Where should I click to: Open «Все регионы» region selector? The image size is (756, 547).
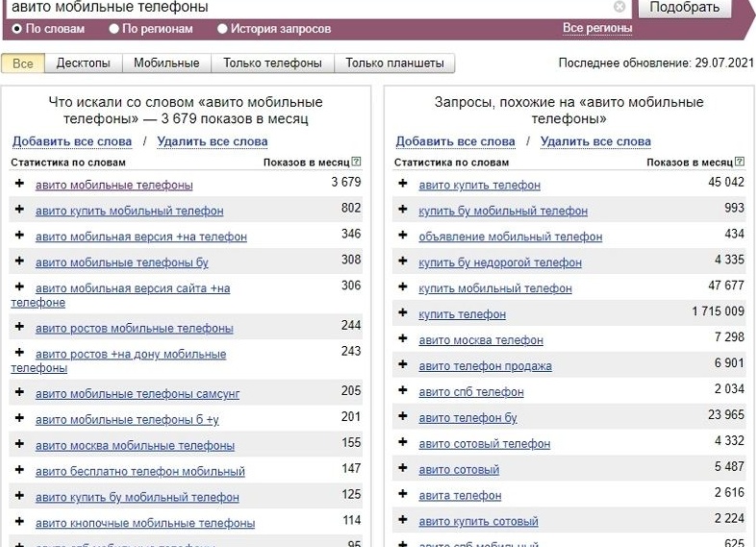click(x=597, y=28)
